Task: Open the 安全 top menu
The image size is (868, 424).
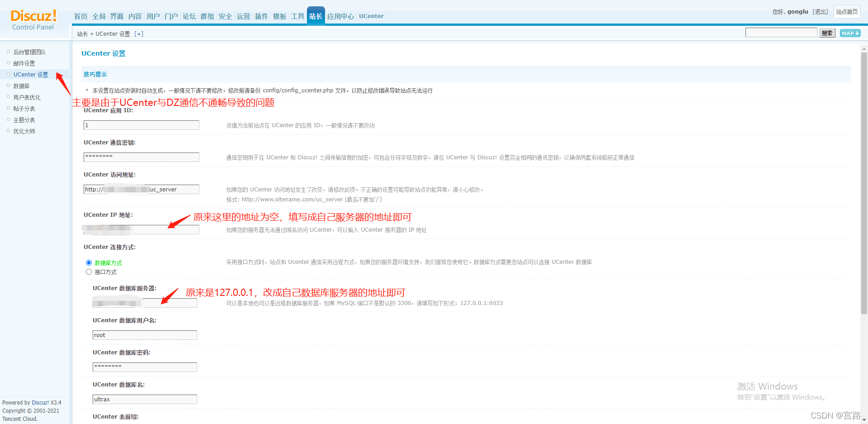Action: click(226, 16)
